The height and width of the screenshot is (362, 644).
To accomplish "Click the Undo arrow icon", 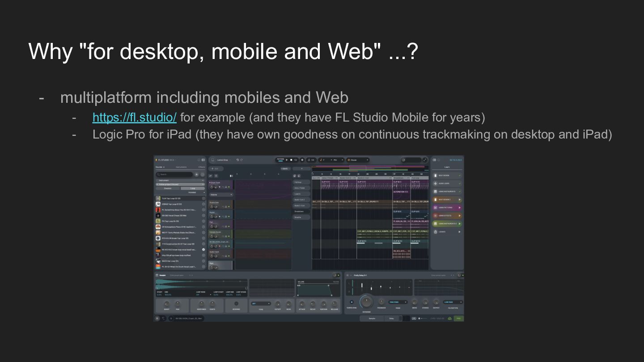I will point(237,160).
